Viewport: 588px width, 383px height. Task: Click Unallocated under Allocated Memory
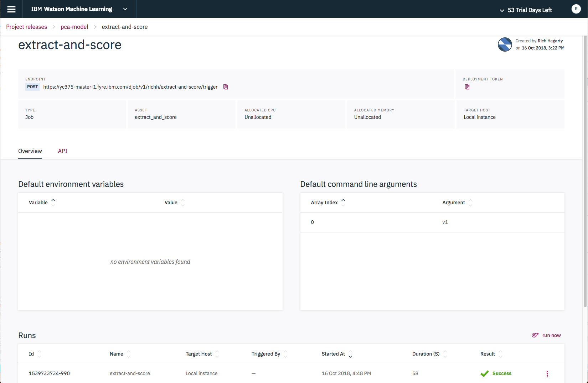coord(367,117)
